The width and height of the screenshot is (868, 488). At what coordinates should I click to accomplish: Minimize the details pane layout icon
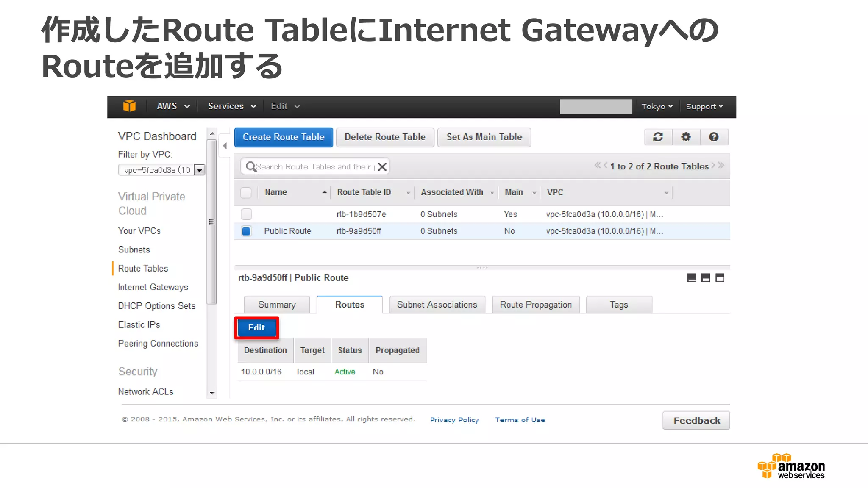click(692, 278)
